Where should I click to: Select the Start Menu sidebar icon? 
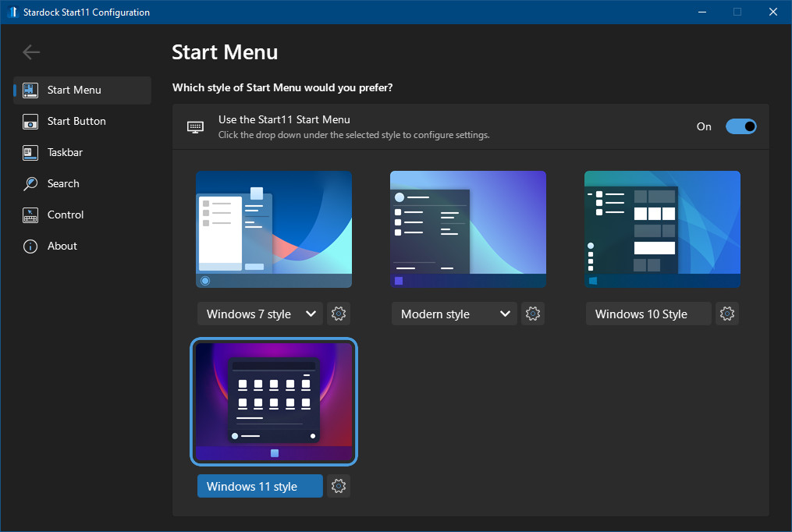[x=30, y=90]
